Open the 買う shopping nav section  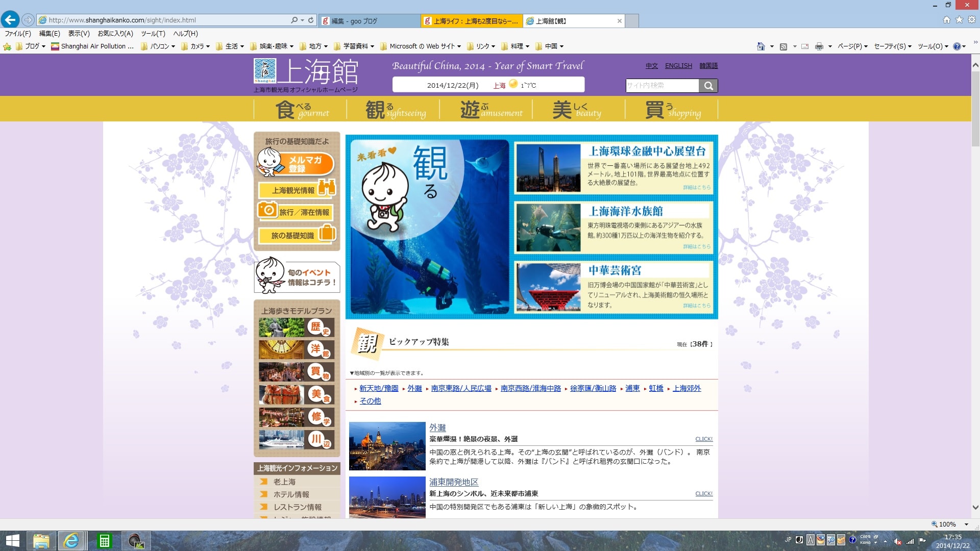(x=672, y=109)
